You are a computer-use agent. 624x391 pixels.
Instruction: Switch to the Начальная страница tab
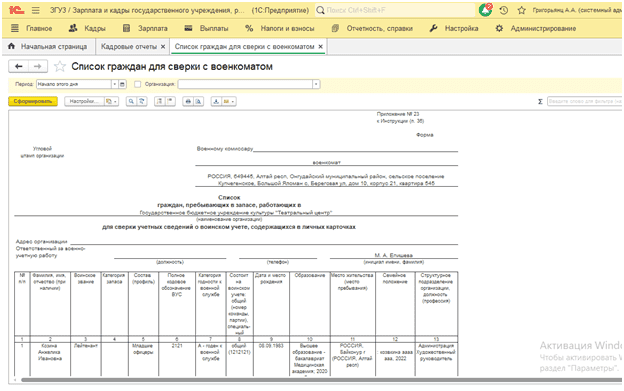coord(48,47)
